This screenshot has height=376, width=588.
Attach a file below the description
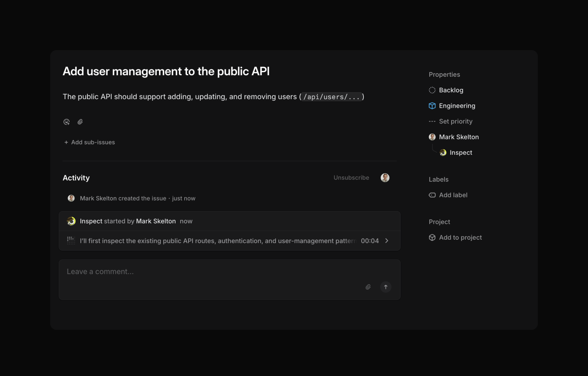pyautogui.click(x=80, y=122)
